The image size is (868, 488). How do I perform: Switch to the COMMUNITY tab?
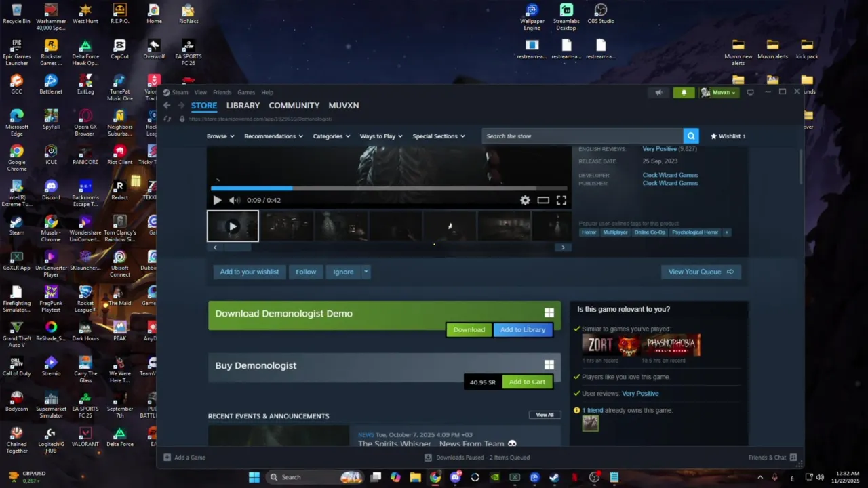[x=294, y=106]
